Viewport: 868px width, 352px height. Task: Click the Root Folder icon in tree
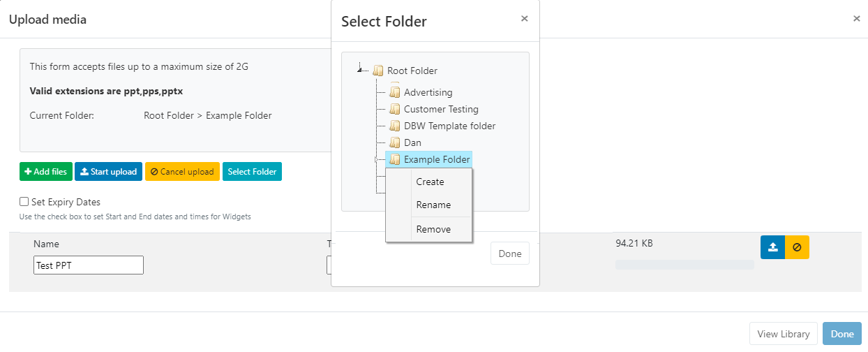(378, 71)
